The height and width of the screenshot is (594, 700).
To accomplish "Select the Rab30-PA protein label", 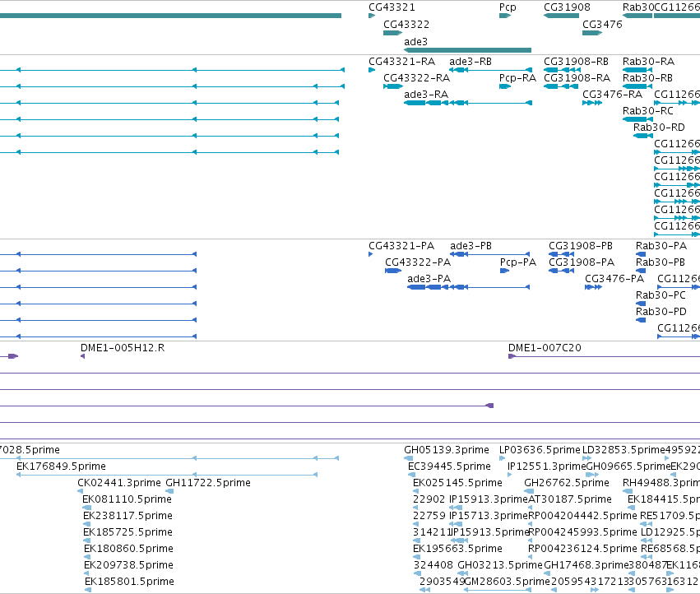I will tap(661, 246).
